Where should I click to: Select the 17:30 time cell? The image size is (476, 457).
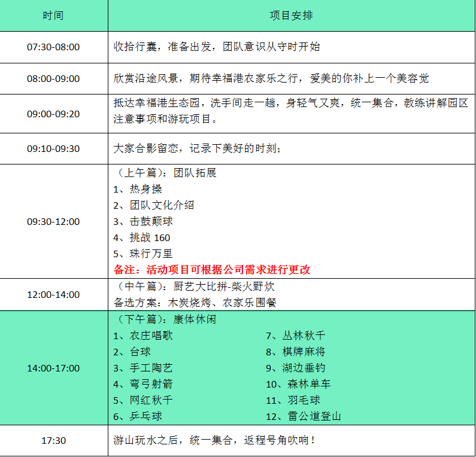53,441
